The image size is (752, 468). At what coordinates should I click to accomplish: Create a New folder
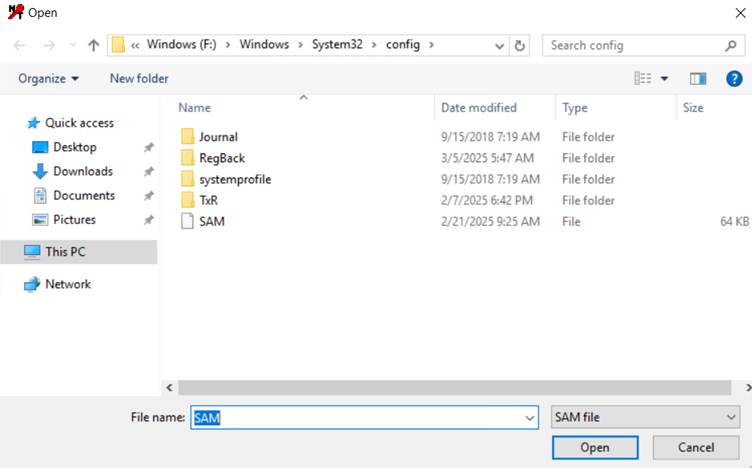coord(139,79)
